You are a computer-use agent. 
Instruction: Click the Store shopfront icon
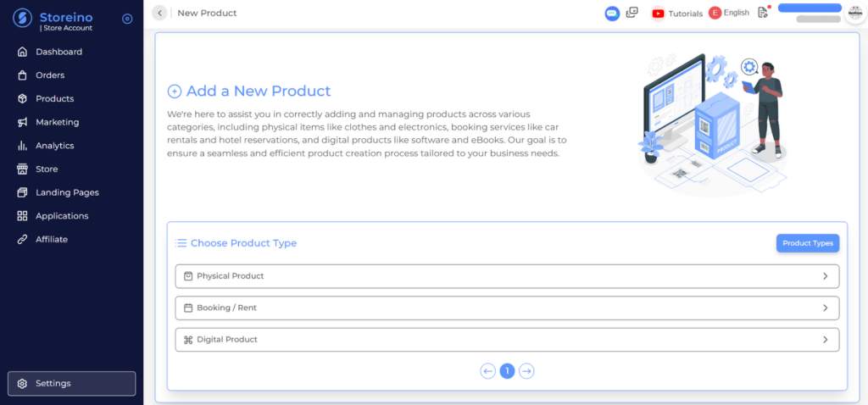pyautogui.click(x=22, y=169)
